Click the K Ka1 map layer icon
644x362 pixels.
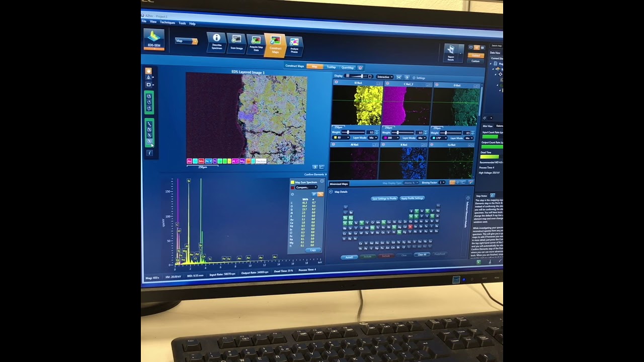(383, 144)
